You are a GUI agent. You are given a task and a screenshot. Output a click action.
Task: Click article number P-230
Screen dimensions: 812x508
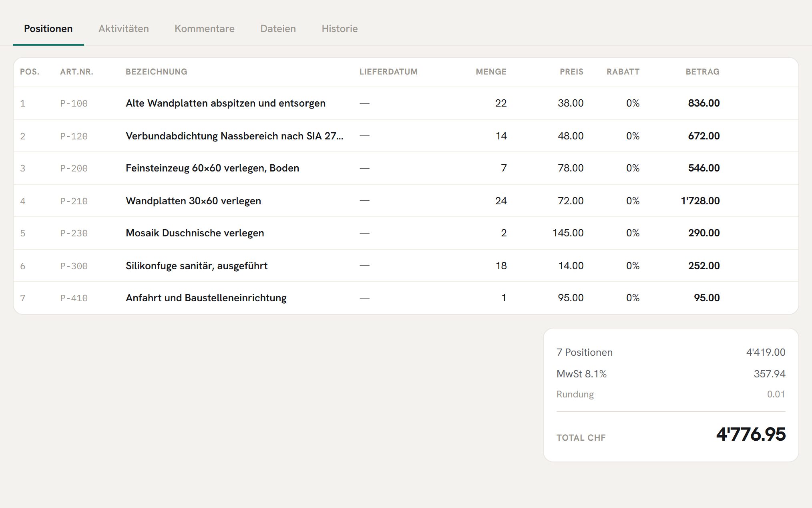click(x=74, y=234)
